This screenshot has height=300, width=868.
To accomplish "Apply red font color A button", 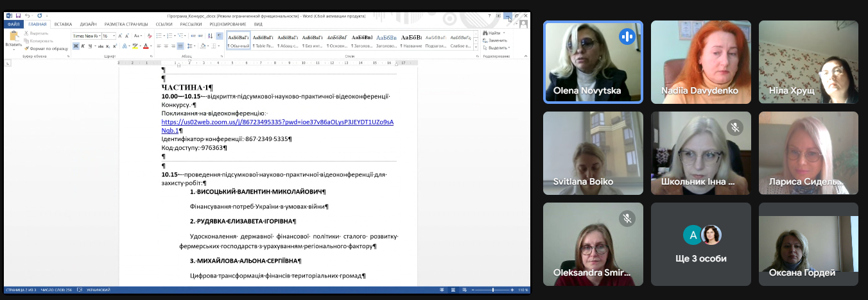I will pyautogui.click(x=146, y=46).
